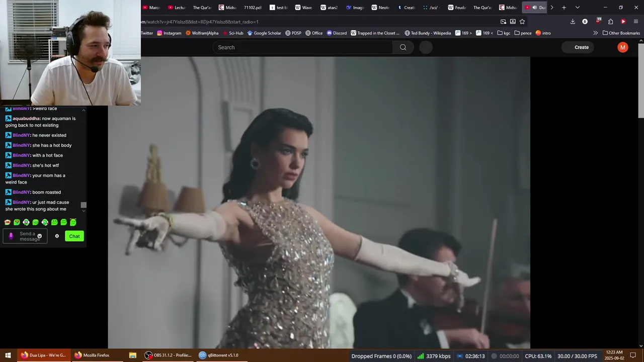644x362 pixels.
Task: Pick the first monkey emote in chat
Action: [8, 222]
